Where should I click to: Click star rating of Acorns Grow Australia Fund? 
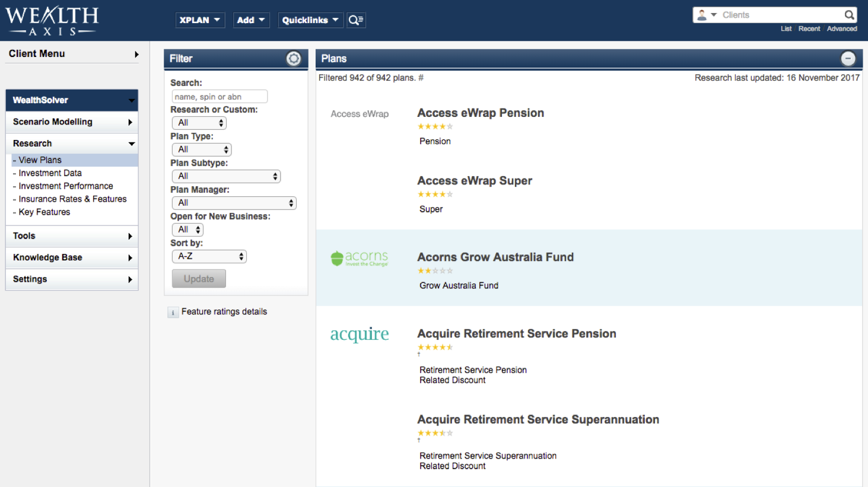(435, 270)
